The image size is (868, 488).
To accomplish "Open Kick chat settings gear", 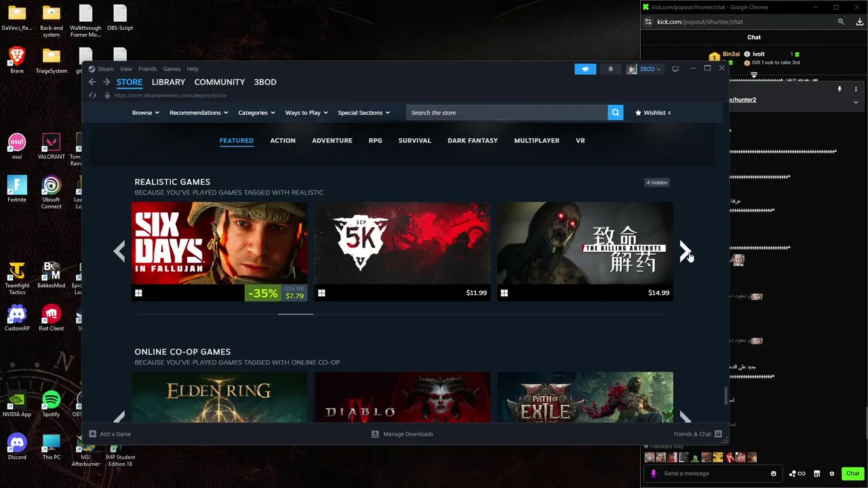I will [x=832, y=473].
